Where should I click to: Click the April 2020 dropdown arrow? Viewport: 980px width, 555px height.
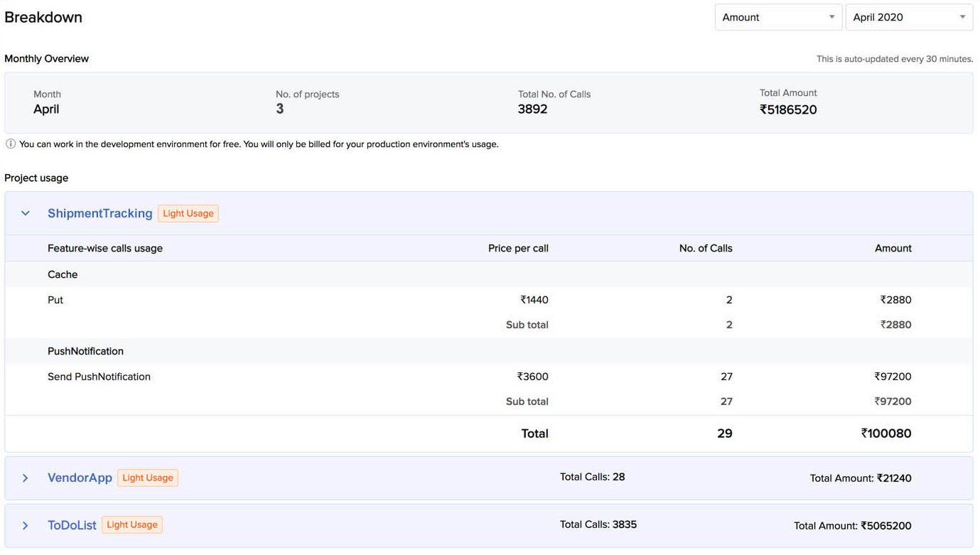point(963,16)
